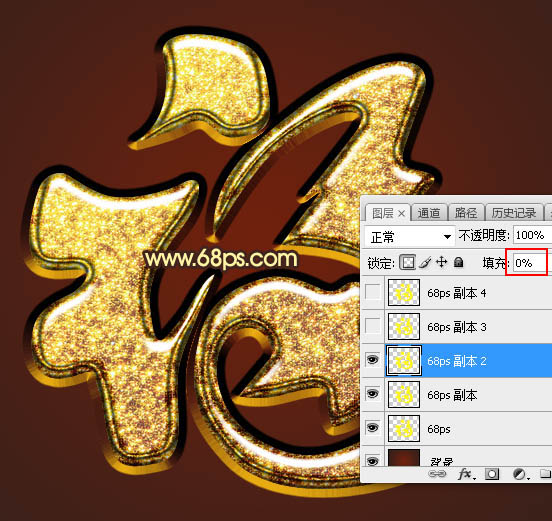The width and height of the screenshot is (552, 521).
Task: Switch to the 通道 tab
Action: 429,213
